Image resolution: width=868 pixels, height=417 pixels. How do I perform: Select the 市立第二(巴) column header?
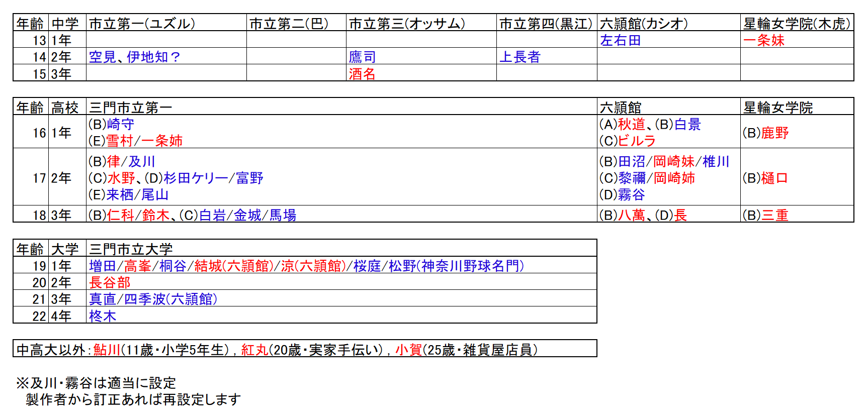click(x=296, y=23)
